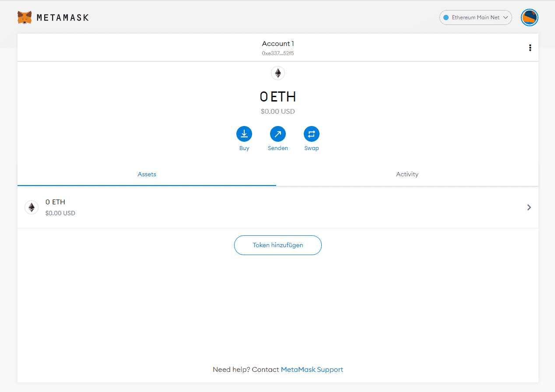Screen dimensions: 555x392
Task: Switch to the Activity tab
Action: pyautogui.click(x=407, y=174)
